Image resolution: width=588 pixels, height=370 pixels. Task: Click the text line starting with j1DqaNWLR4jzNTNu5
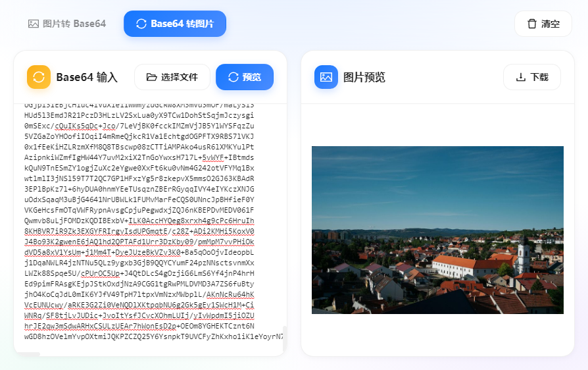point(139,263)
